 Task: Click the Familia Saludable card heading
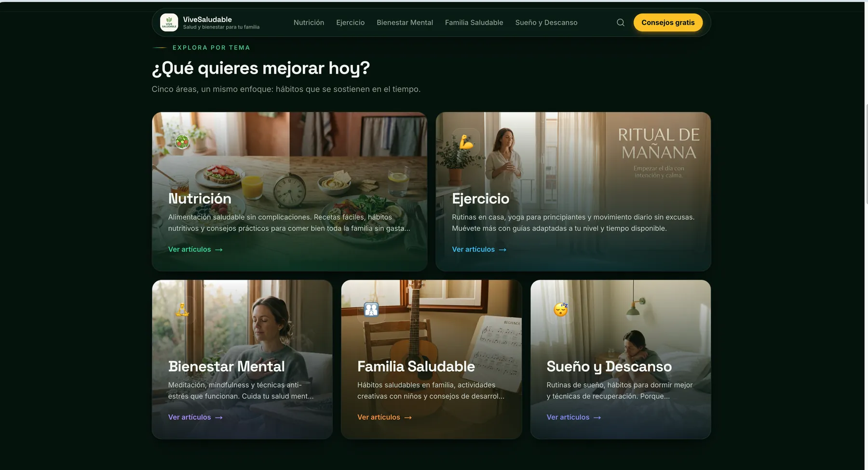click(x=416, y=366)
